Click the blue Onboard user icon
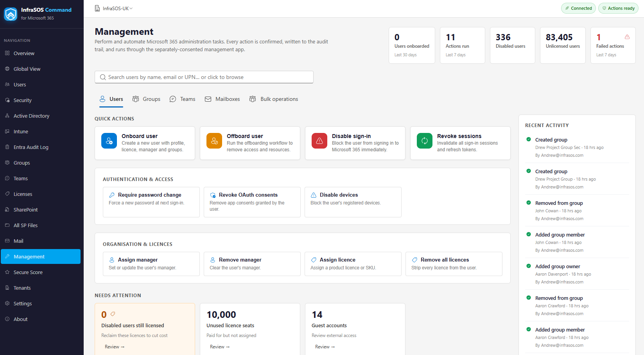This screenshot has height=355, width=644. pos(109,141)
